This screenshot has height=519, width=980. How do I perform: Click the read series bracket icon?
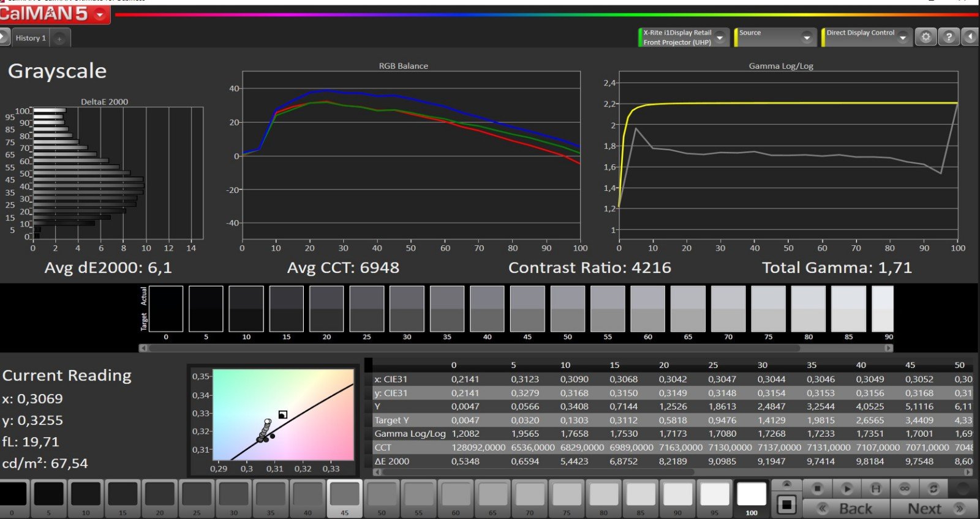pos(876,488)
